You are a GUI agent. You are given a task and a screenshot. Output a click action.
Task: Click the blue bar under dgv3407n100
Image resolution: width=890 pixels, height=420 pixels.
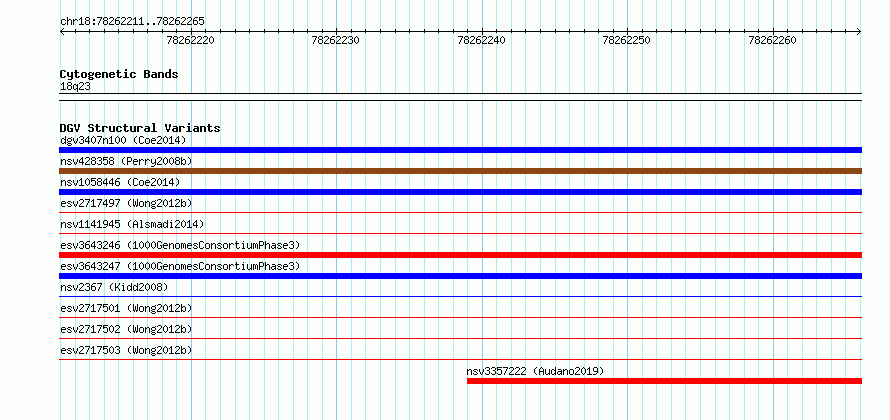[x=460, y=150]
